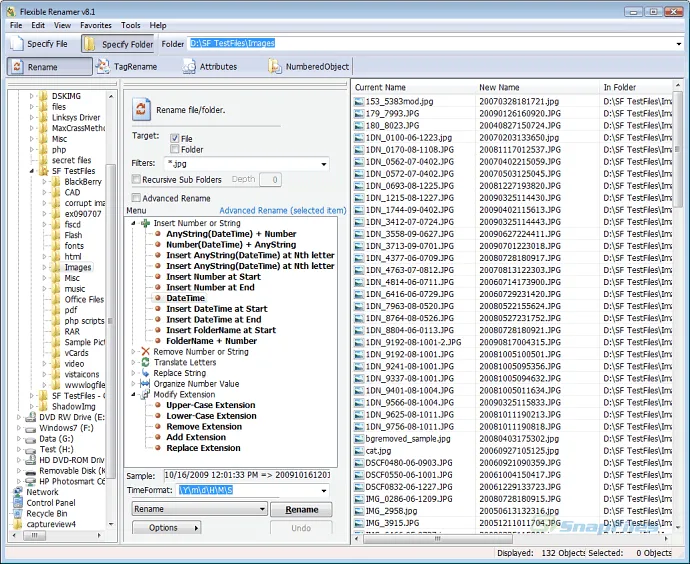The width and height of the screenshot is (690, 564).
Task: Open the Favorites menu
Action: tap(95, 26)
